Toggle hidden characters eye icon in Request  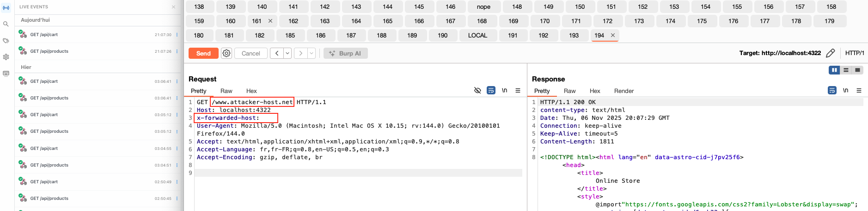[x=477, y=91]
